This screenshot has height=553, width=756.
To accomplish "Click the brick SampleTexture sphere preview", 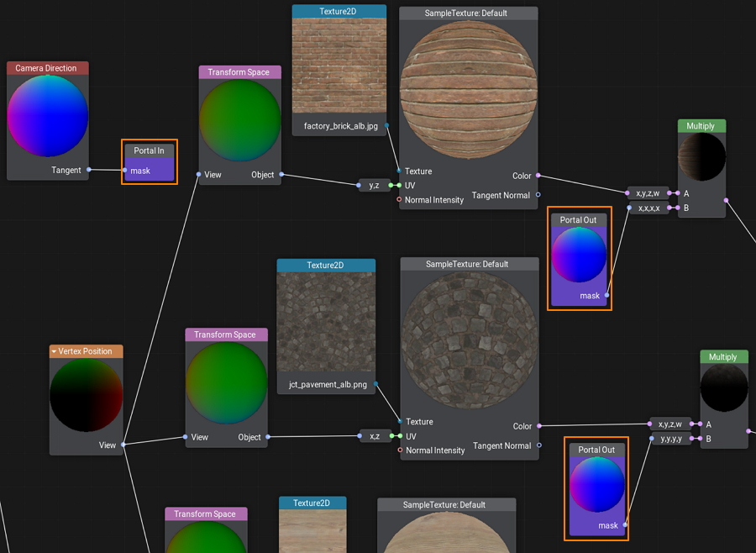I will (x=468, y=90).
